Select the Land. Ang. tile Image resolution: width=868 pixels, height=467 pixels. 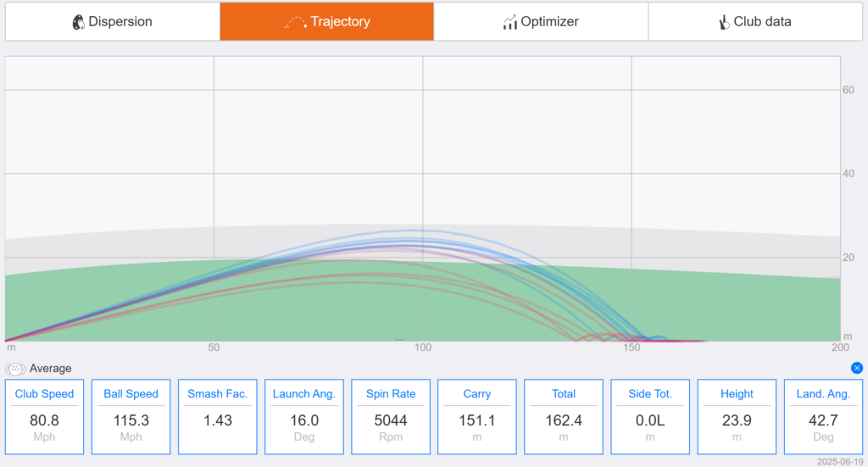pos(823,417)
